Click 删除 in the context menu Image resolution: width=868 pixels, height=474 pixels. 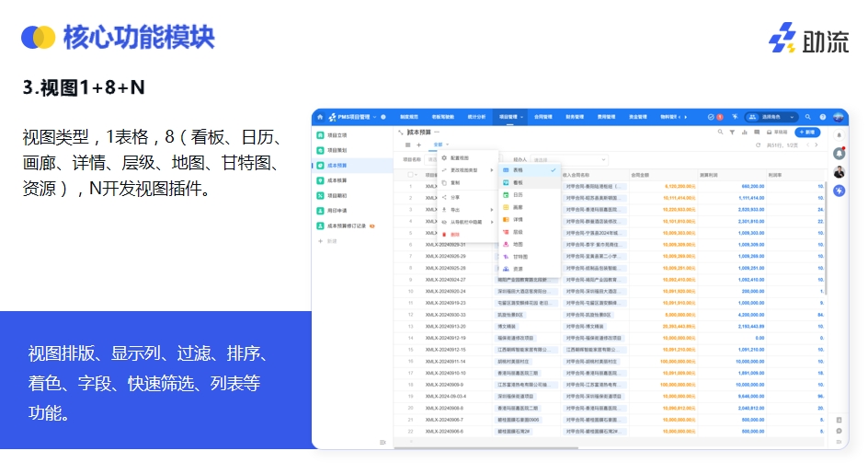[454, 235]
